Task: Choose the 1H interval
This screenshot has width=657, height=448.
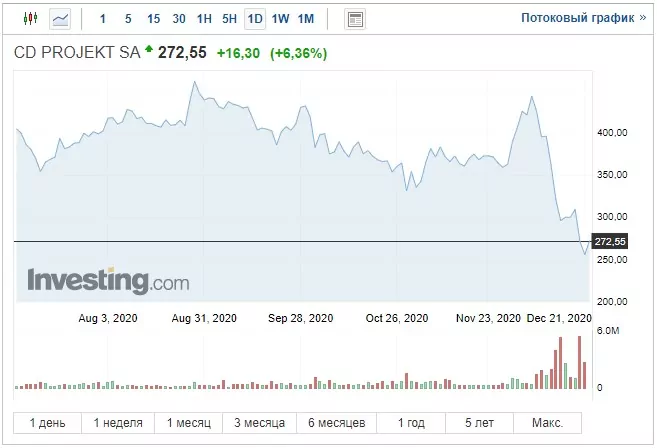Action: coord(204,19)
